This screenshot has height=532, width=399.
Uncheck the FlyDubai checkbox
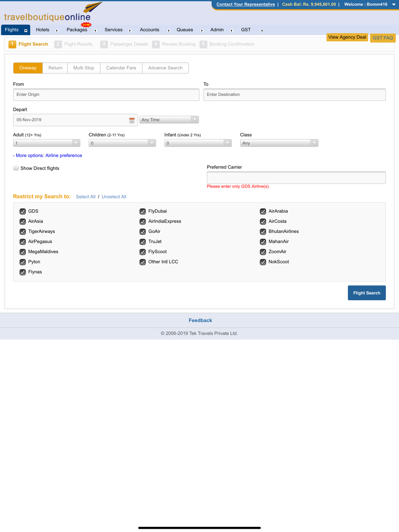pyautogui.click(x=142, y=211)
